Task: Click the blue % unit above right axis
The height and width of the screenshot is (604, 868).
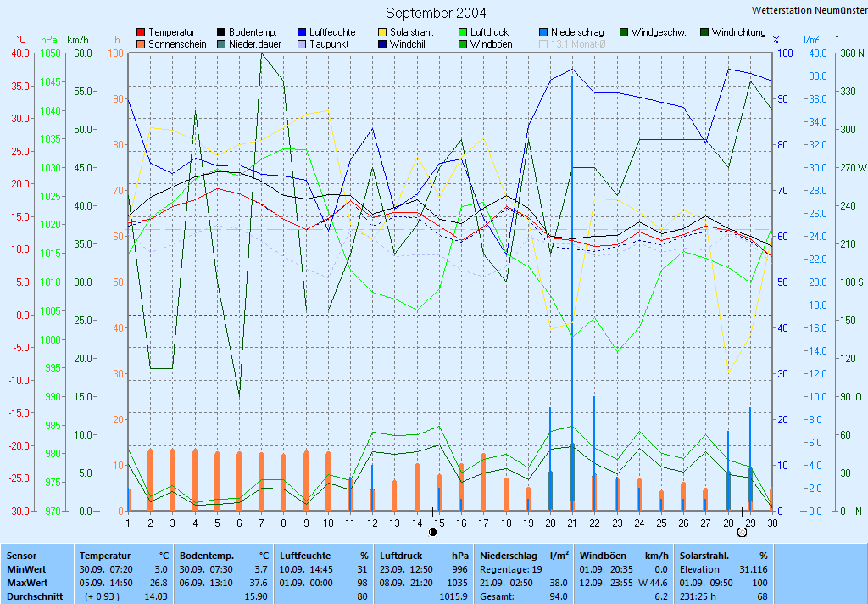Action: point(776,40)
